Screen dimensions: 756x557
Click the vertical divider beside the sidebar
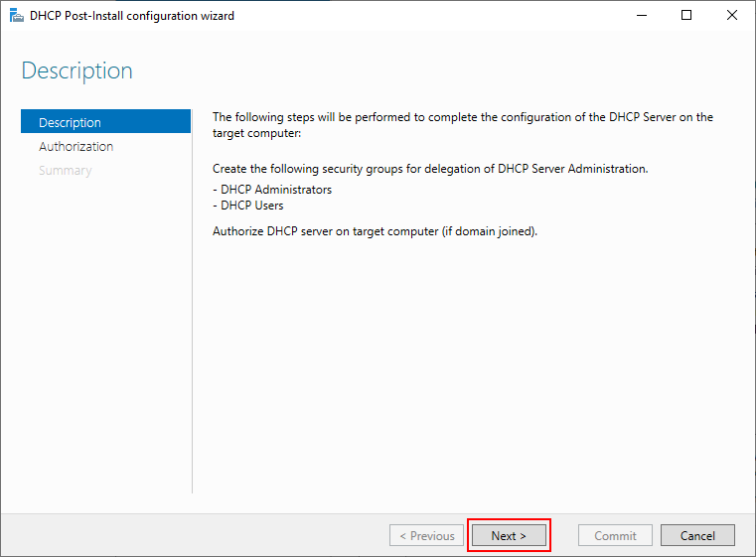192,298
